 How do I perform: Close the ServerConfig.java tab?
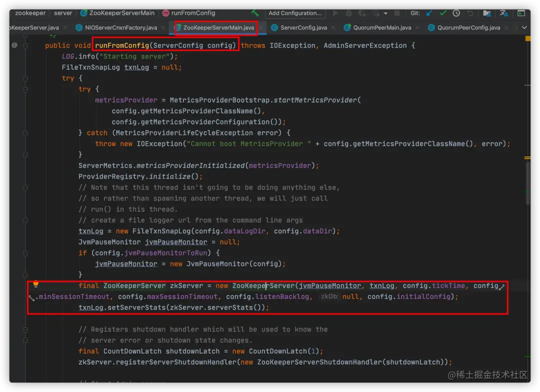click(333, 27)
